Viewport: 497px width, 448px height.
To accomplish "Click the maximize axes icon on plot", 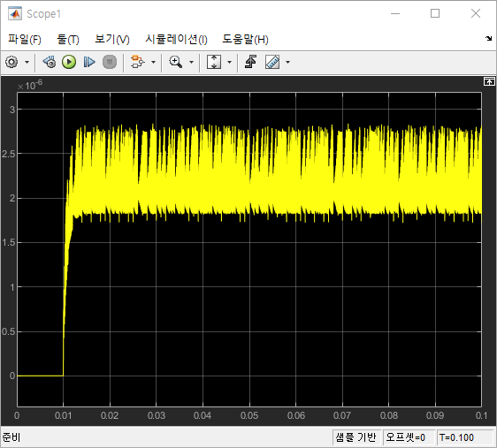I will point(489,81).
